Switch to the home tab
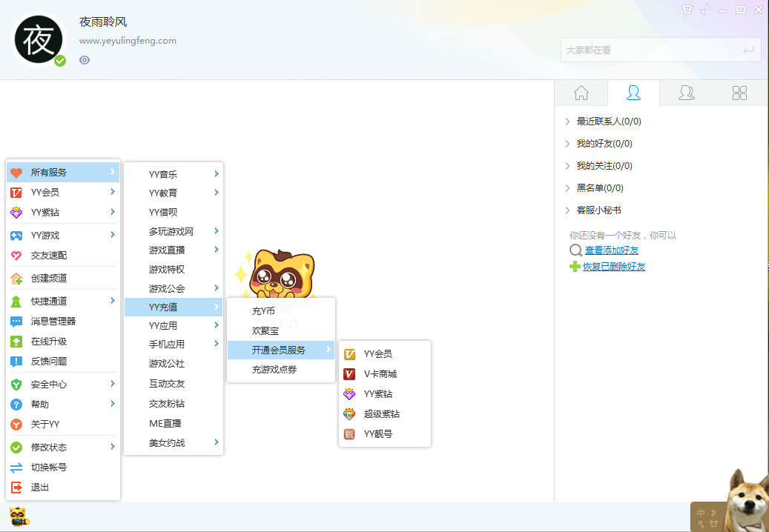 [581, 93]
